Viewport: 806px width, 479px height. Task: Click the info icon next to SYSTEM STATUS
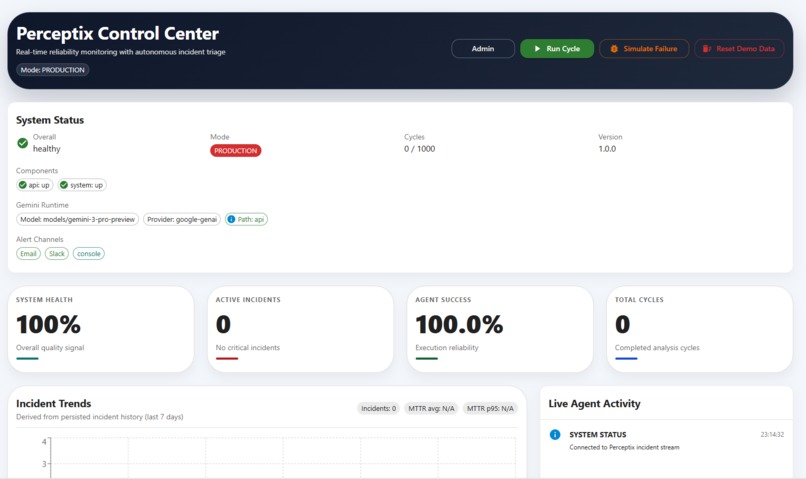point(555,435)
